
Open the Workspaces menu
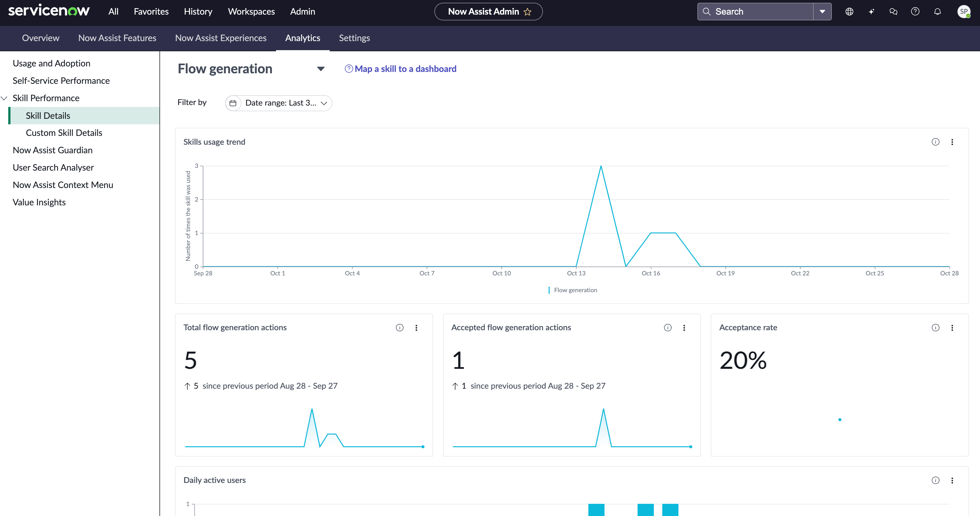pyautogui.click(x=251, y=11)
